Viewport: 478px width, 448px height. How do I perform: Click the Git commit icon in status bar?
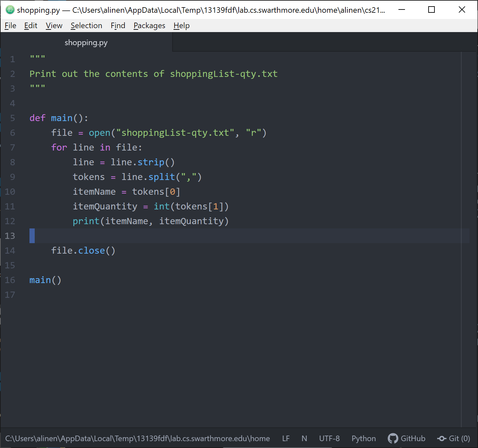[442, 439]
